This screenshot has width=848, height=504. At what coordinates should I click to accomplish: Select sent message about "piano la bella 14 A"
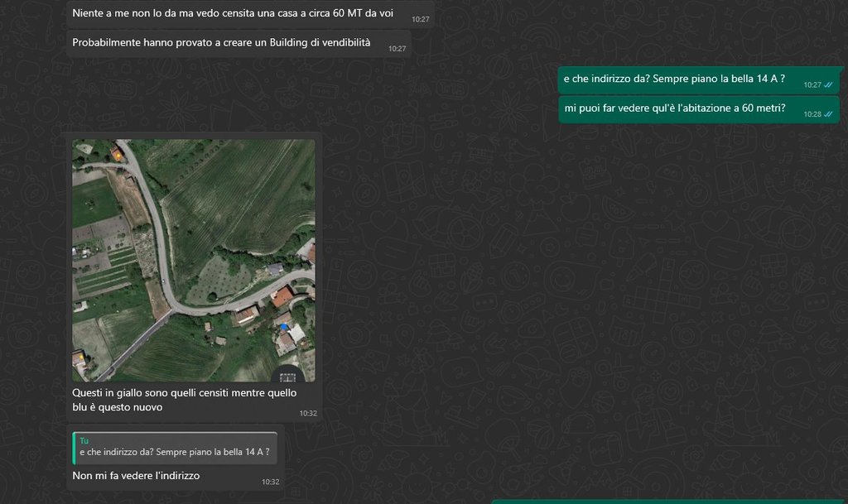point(673,79)
